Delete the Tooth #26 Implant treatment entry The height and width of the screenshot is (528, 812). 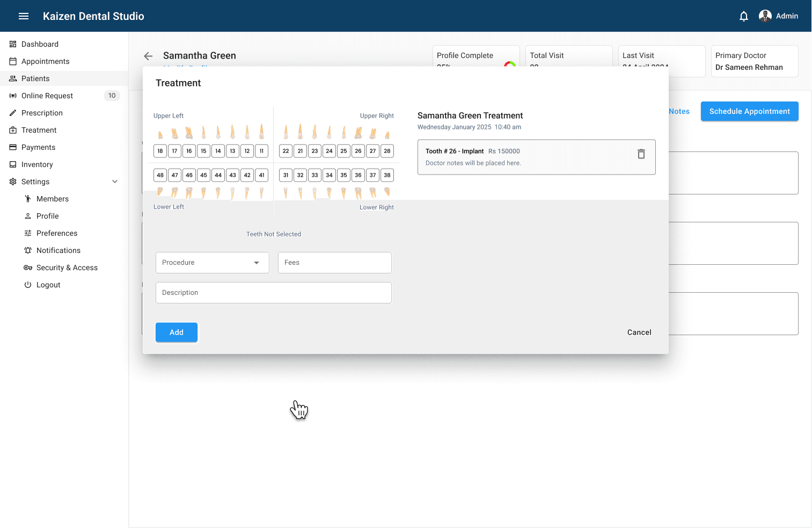pyautogui.click(x=641, y=154)
